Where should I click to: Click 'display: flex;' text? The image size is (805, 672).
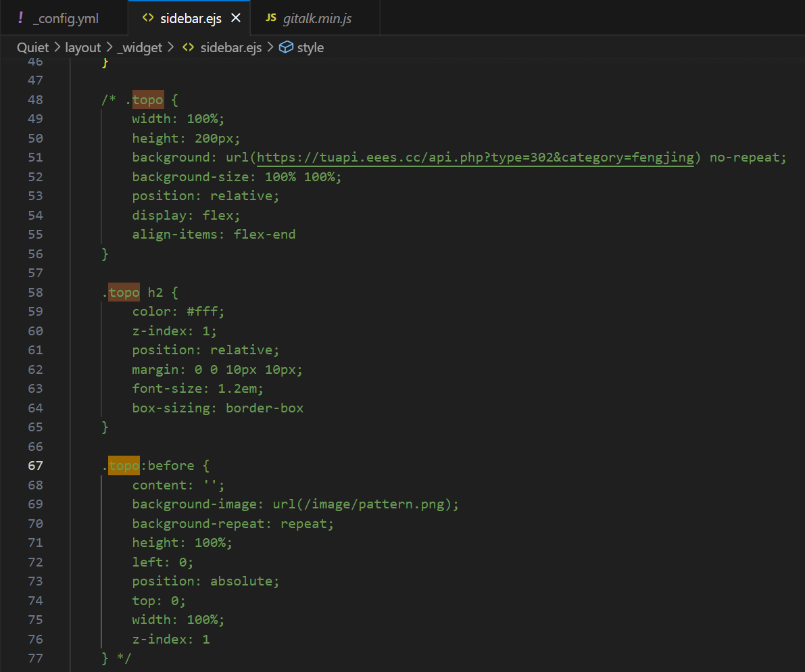coord(186,215)
